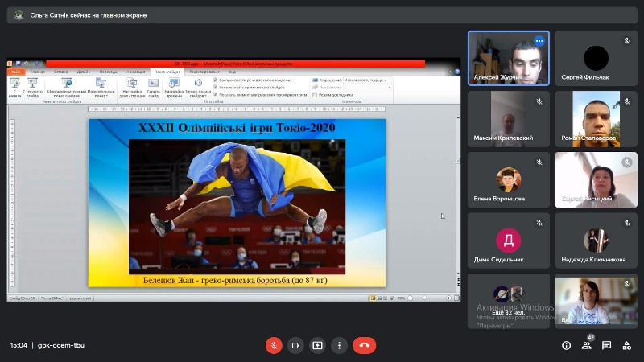Unmute the microphone in Meet
644x362 pixels.
pos(274,345)
